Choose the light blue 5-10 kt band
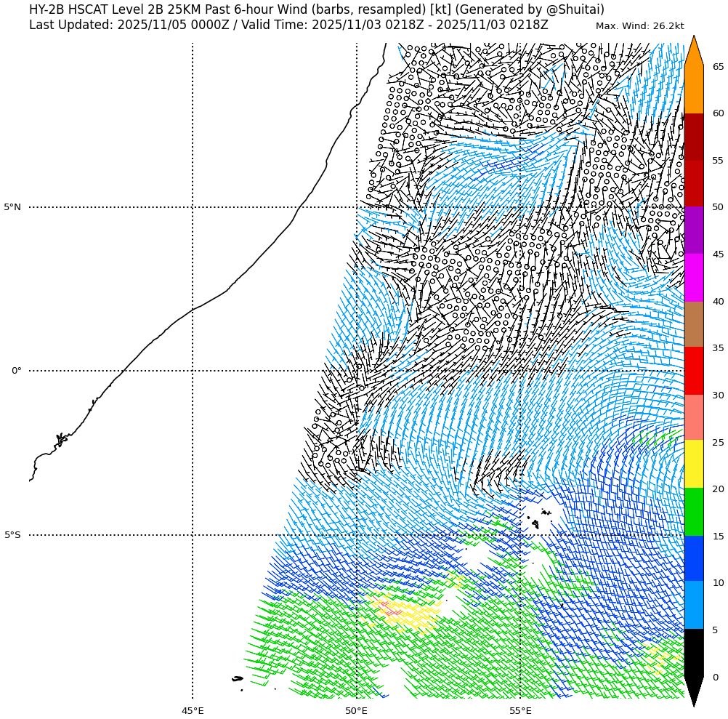 click(x=694, y=605)
